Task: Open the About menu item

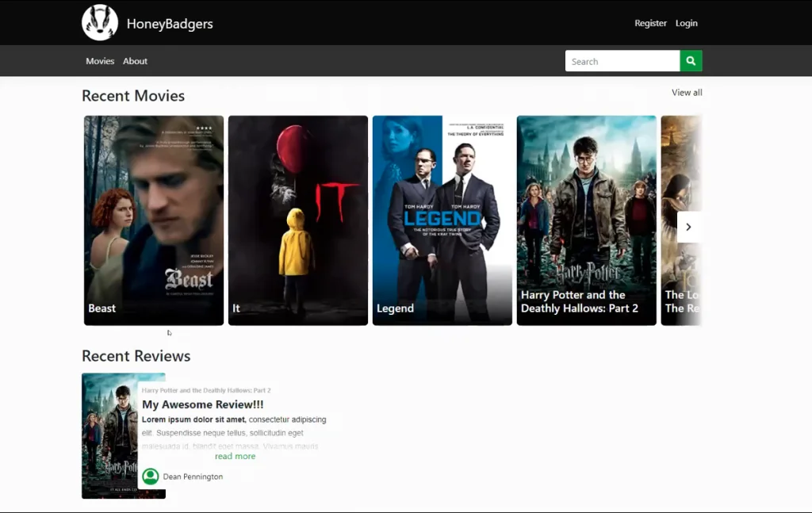Action: tap(135, 61)
